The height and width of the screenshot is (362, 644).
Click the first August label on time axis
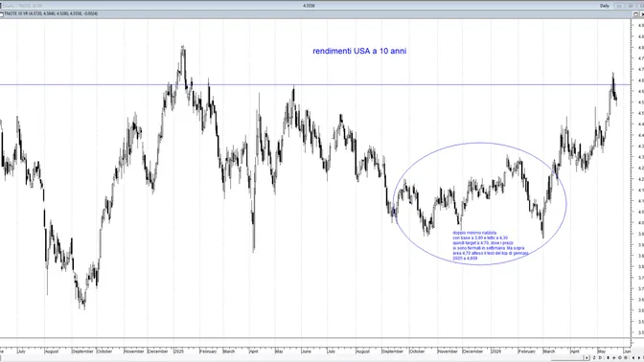click(x=52, y=351)
